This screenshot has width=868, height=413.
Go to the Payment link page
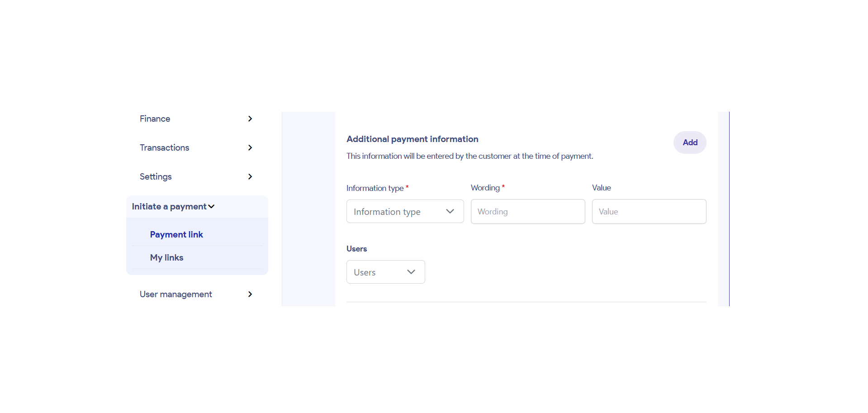(176, 234)
